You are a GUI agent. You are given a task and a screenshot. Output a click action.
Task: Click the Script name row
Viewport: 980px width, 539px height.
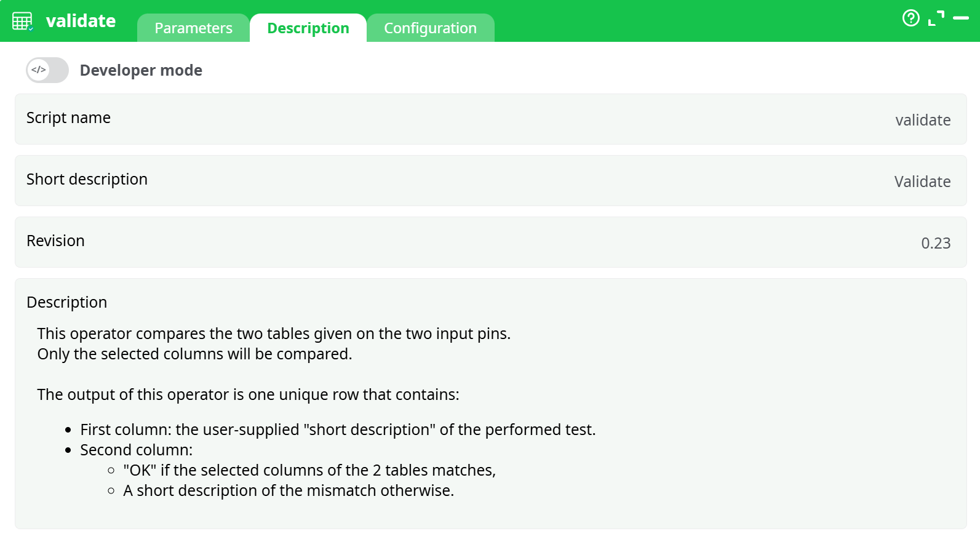pyautogui.click(x=68, y=118)
